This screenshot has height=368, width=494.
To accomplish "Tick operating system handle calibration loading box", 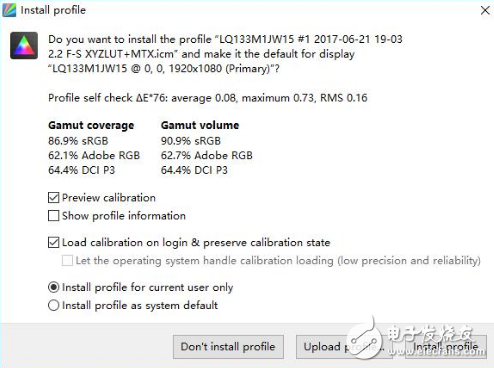I will pyautogui.click(x=67, y=260).
